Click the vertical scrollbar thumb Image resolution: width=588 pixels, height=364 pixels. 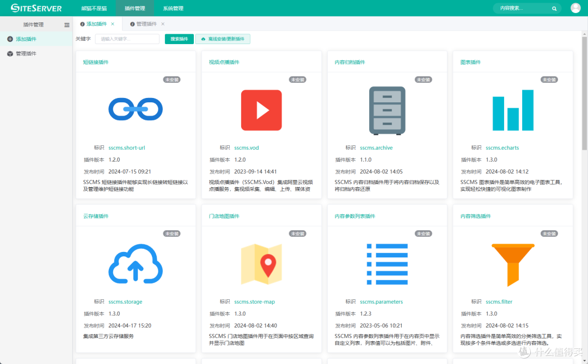point(584,94)
